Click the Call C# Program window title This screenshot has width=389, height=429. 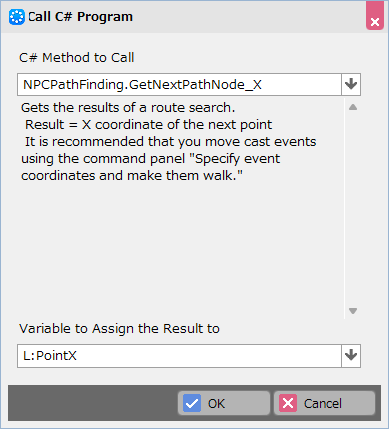[x=80, y=17]
